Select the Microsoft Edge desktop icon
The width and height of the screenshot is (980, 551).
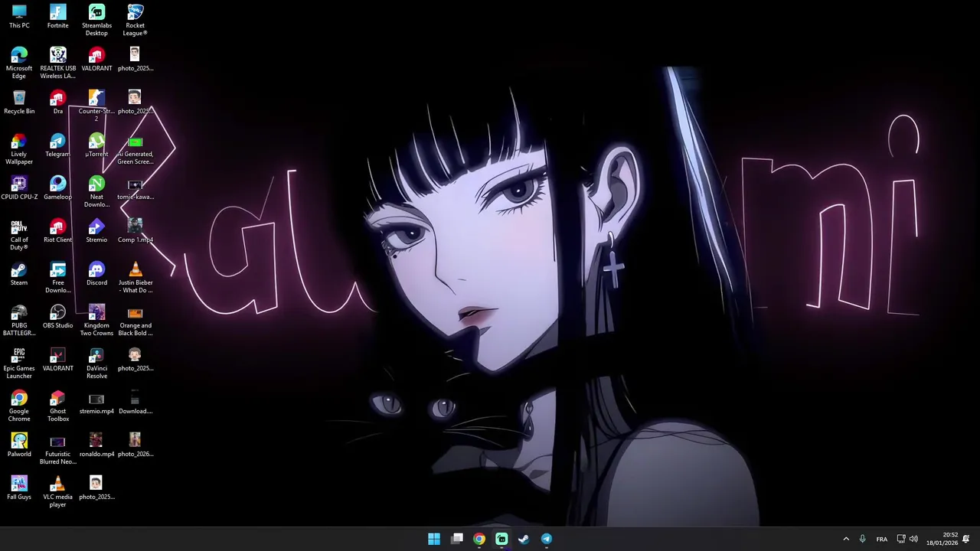pos(19,64)
